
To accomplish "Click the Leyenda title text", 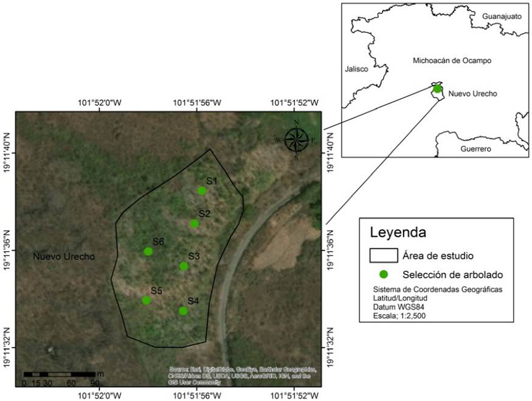I will point(398,232).
